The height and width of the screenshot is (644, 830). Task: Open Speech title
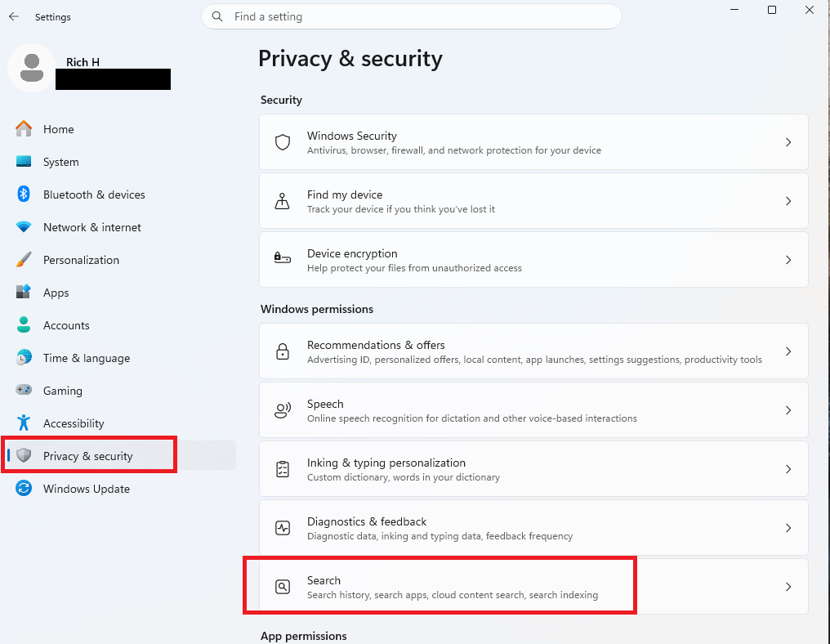(325, 404)
